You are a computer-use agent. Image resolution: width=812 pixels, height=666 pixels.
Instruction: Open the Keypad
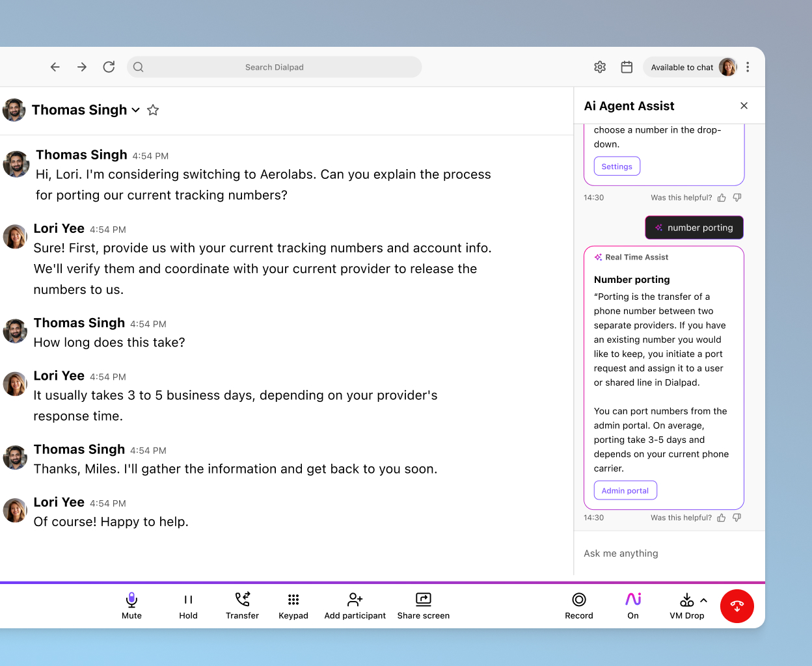[x=293, y=606]
